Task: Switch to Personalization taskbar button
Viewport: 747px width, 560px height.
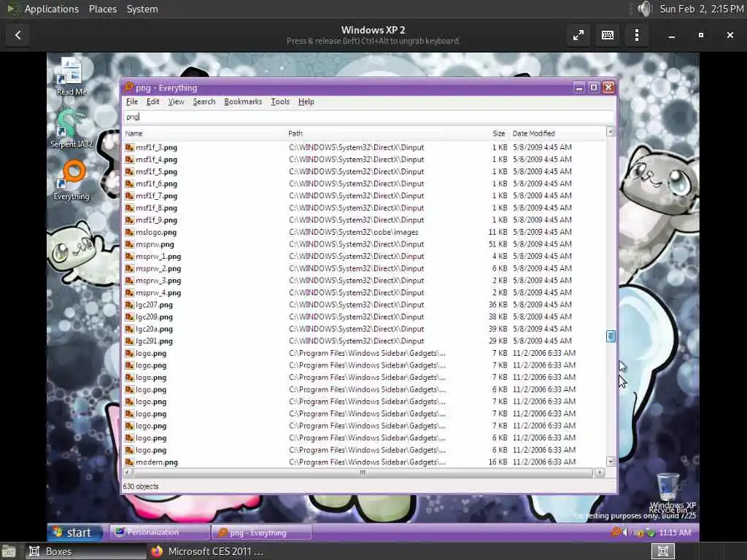Action: pos(160,532)
